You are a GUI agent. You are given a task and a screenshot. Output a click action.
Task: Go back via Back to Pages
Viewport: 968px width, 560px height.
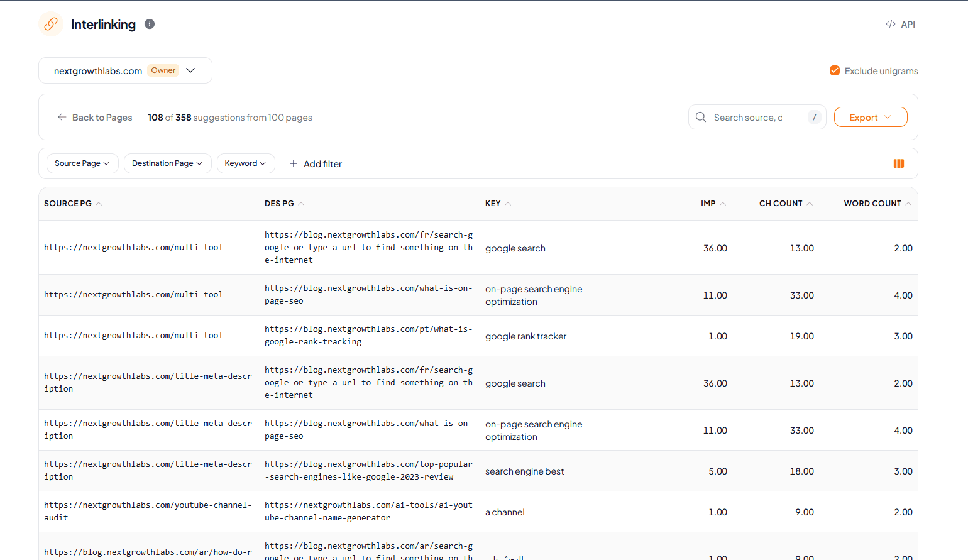[95, 118]
